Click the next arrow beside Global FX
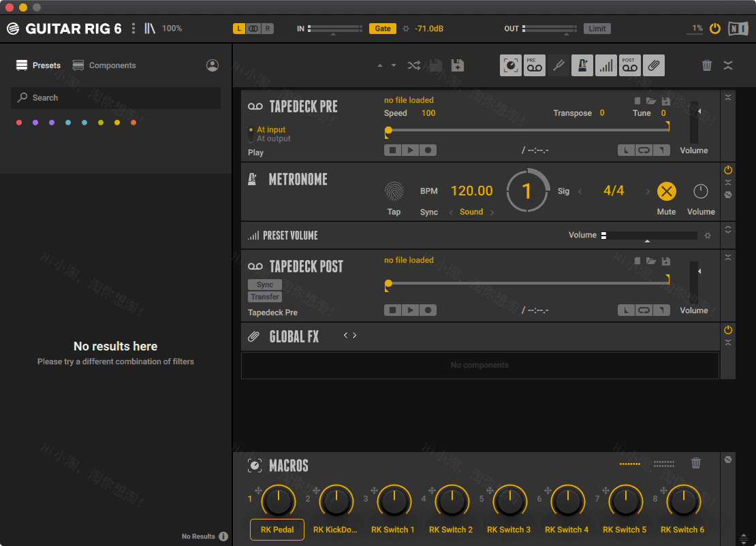This screenshot has width=756, height=546. coord(353,335)
